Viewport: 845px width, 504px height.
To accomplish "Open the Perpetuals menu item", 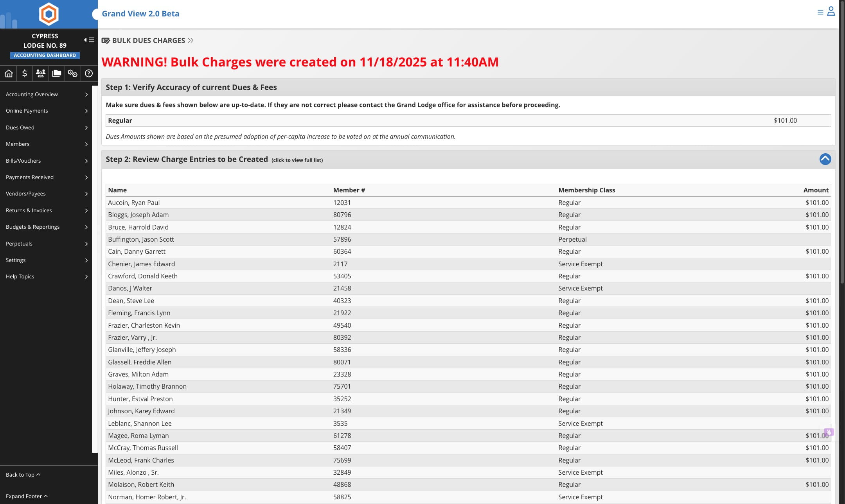I will point(46,244).
